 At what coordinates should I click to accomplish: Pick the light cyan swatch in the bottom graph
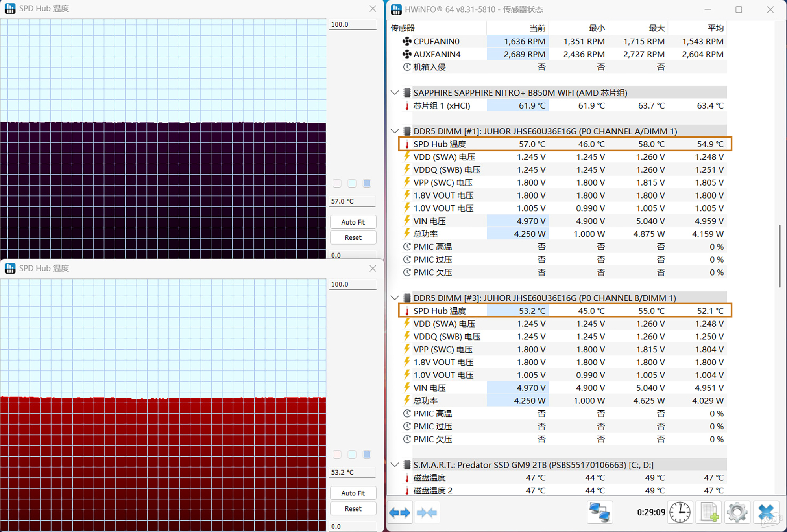point(352,455)
